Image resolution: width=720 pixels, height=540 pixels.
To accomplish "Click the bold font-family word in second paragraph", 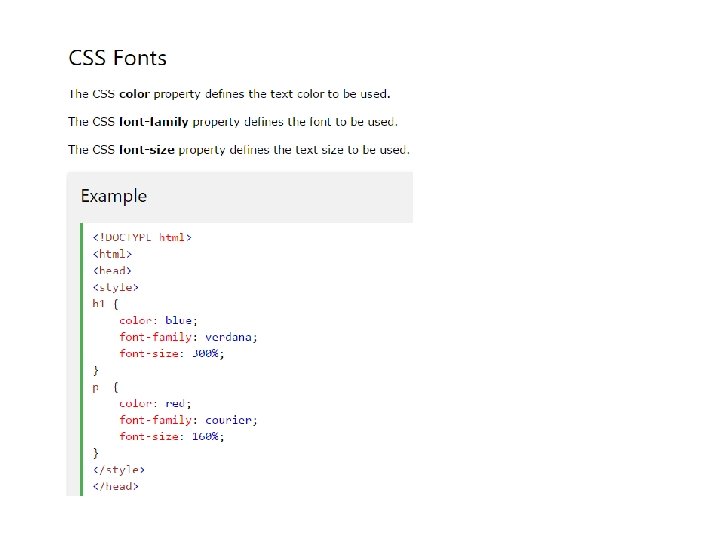I will pos(153,122).
